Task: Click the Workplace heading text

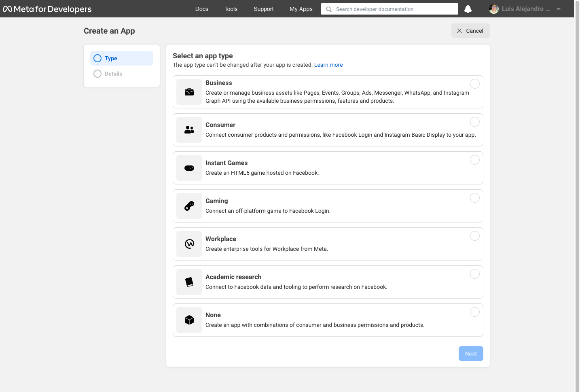Action: 221,239
